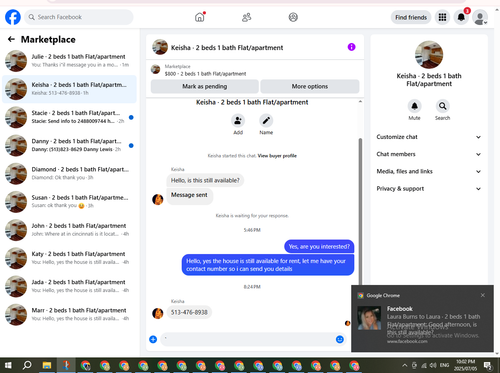This screenshot has width=500, height=373.
Task: Open the Action Center notifications icon
Action: coord(487,365)
